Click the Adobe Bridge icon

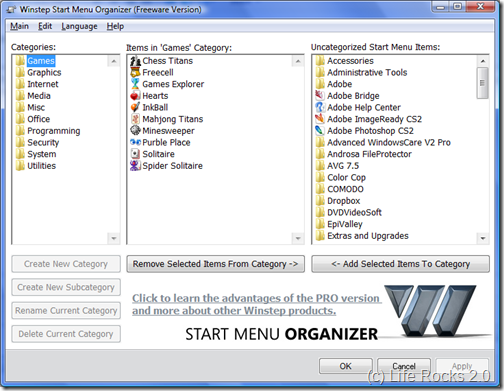320,96
